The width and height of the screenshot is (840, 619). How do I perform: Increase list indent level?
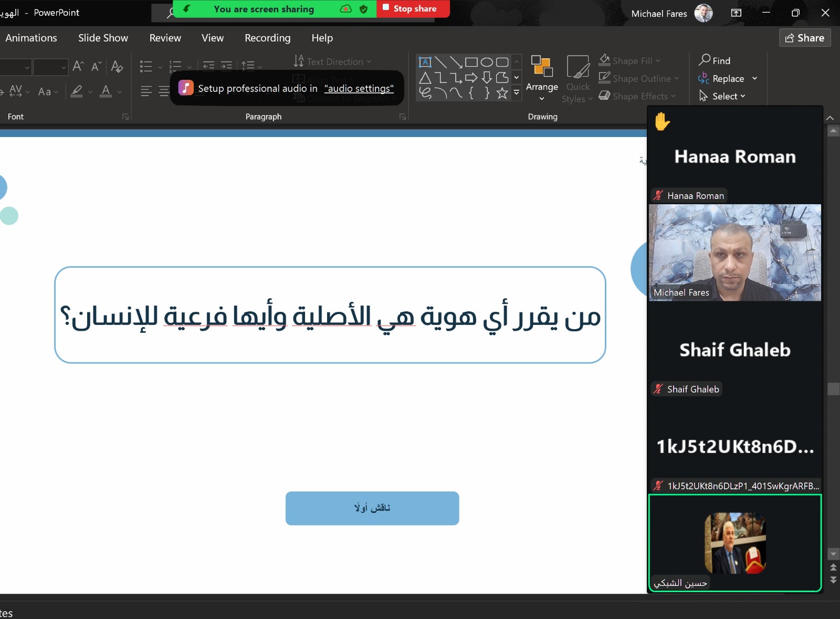tap(226, 66)
